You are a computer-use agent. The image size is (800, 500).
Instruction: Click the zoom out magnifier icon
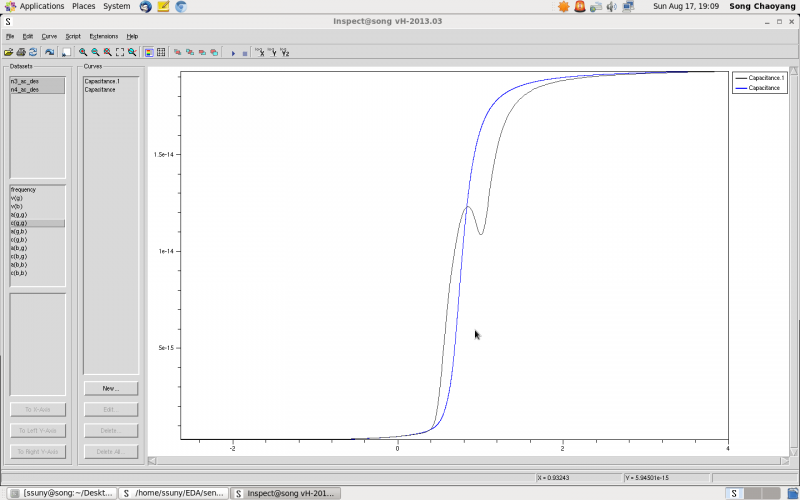point(95,52)
